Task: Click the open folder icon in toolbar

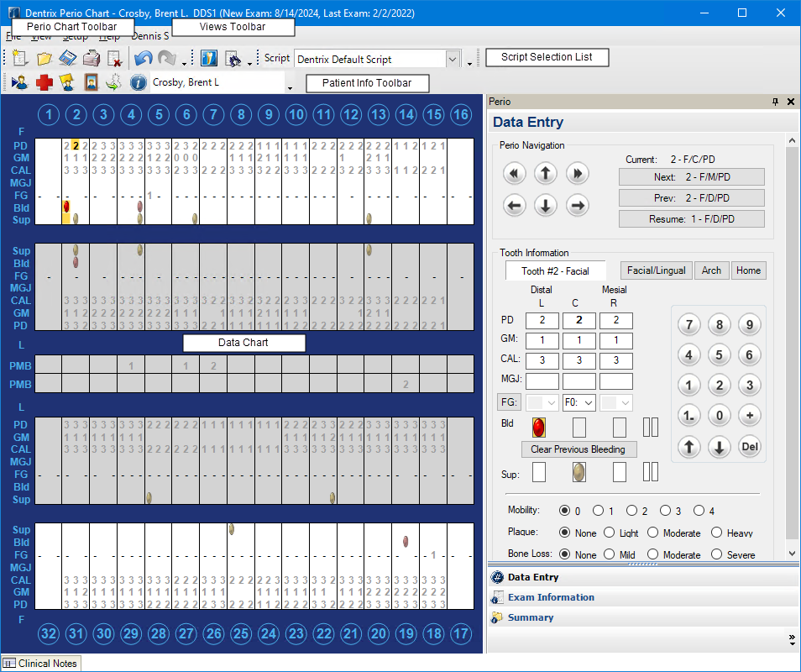Action: coord(44,59)
